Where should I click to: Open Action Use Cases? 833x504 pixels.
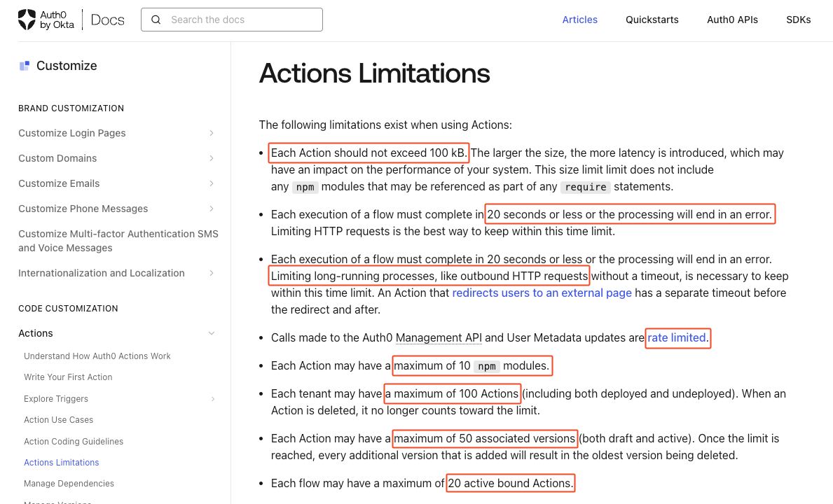(x=58, y=419)
